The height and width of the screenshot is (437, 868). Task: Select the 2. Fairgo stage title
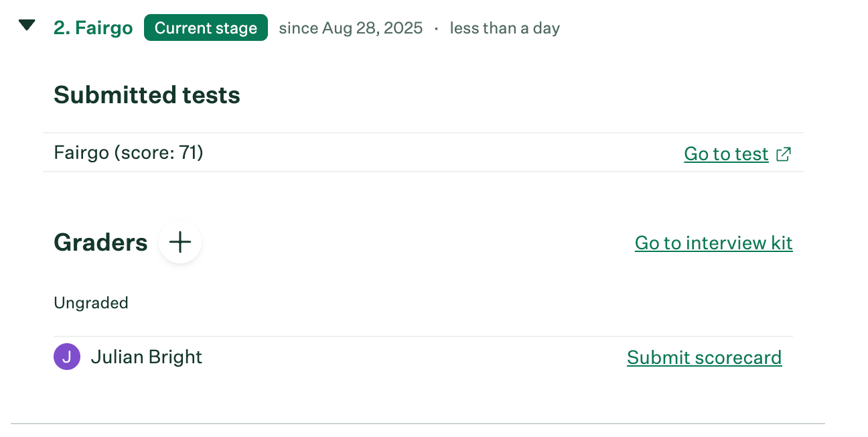pyautogui.click(x=93, y=28)
